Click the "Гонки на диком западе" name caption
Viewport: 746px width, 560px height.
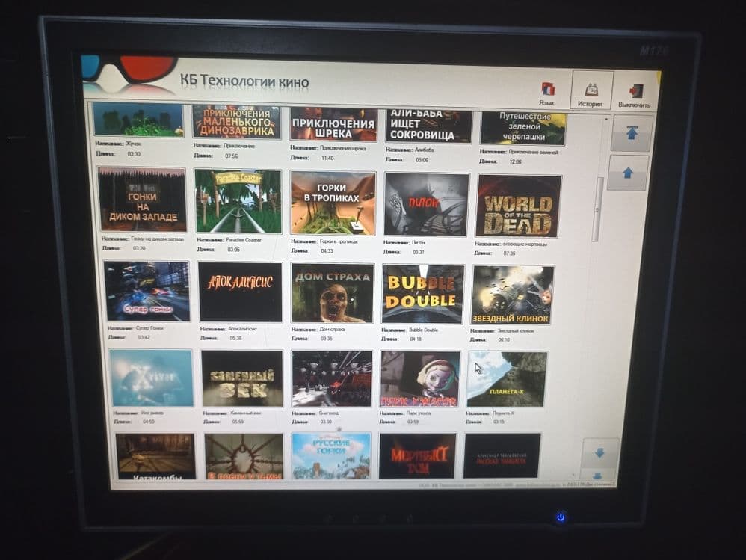(157, 239)
